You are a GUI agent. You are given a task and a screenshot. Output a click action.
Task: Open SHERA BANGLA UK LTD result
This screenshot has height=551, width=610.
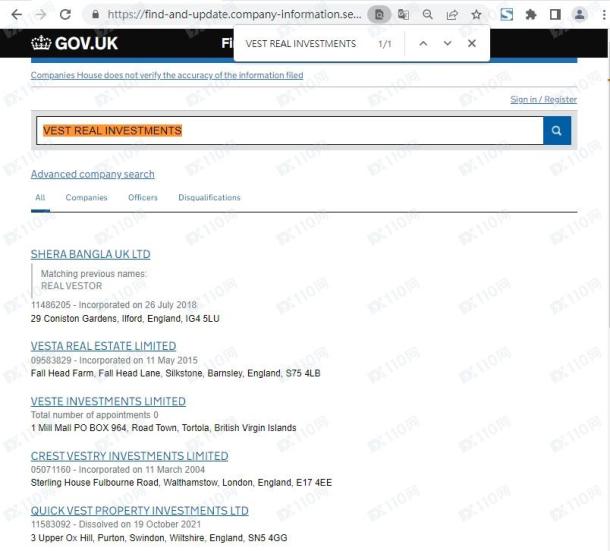click(91, 254)
